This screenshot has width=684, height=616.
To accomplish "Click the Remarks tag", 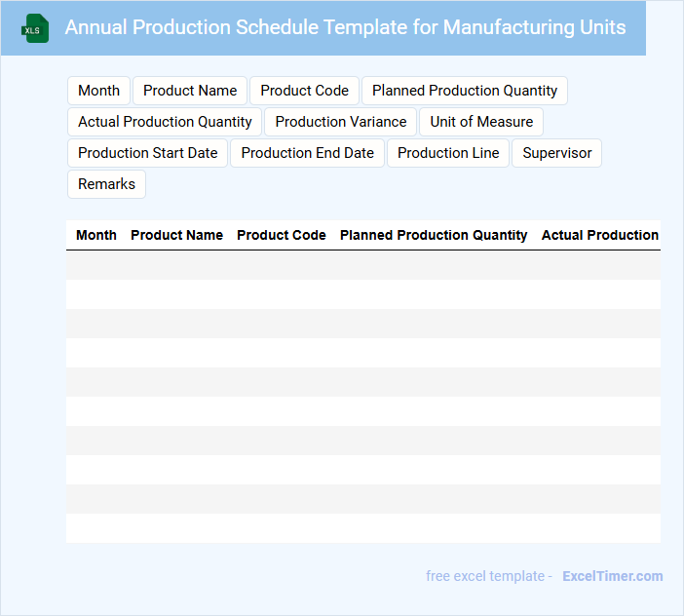I will (106, 184).
